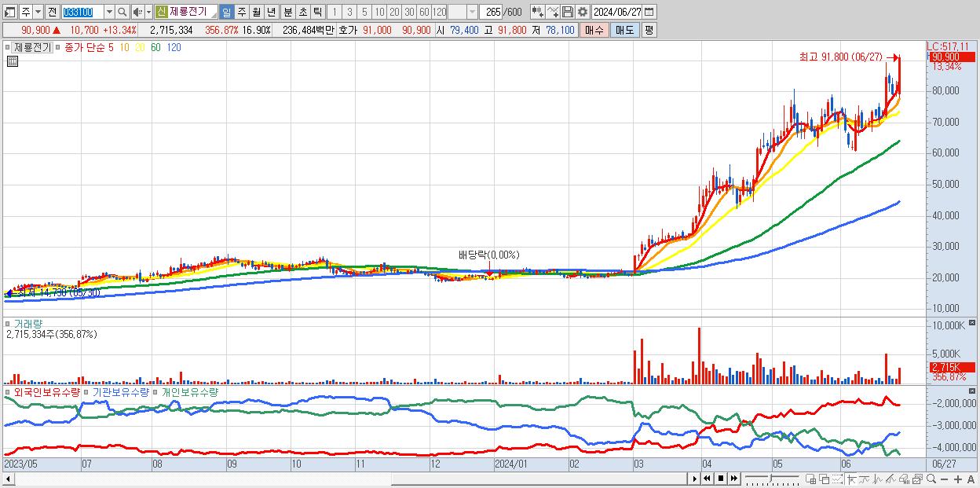This screenshot has height=488, width=980.
Task: Switch to 년 yearly chart period
Action: (x=271, y=12)
